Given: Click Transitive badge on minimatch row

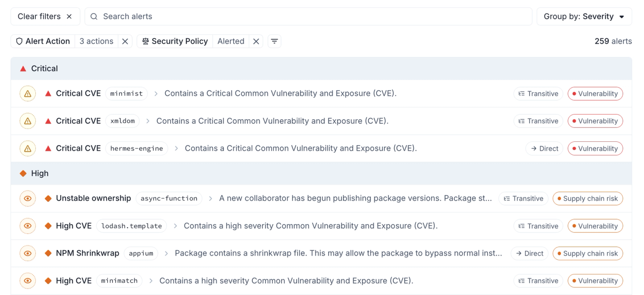Looking at the screenshot, I should 538,280.
